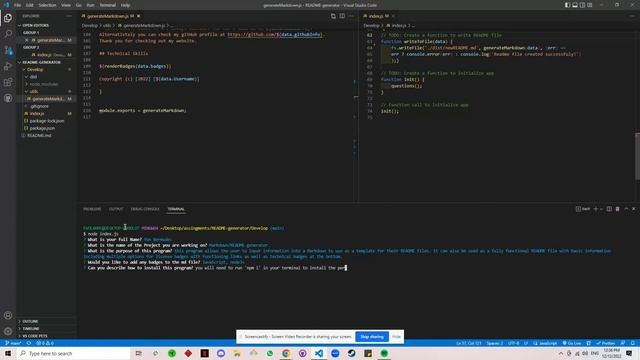This screenshot has width=640, height=360.
Task: Click Split Editor icon in left editor group
Action: point(342,16)
